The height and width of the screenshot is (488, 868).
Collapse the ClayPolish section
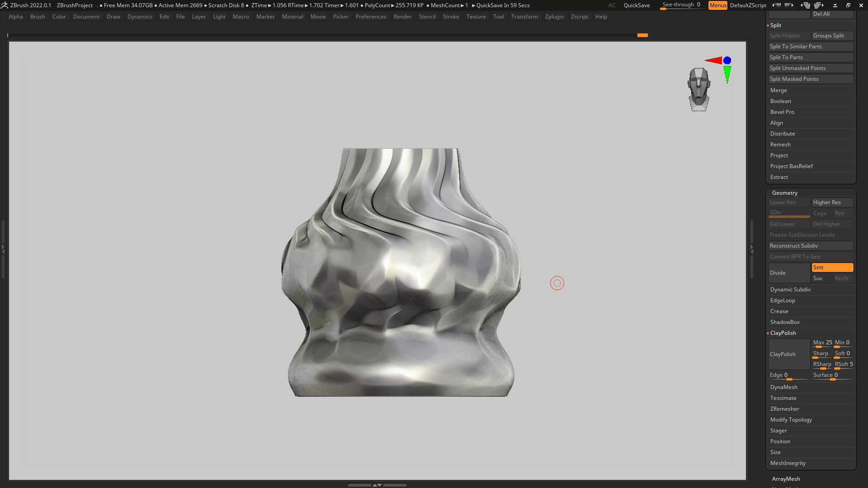click(x=783, y=333)
